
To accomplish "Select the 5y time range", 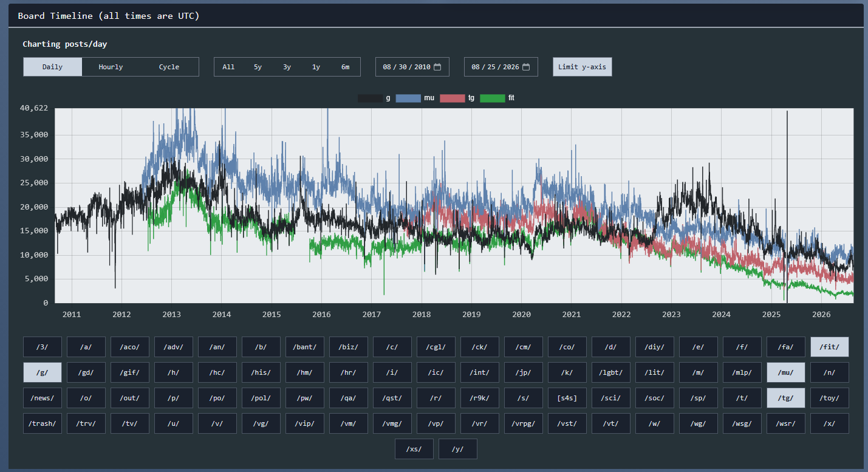I will coord(258,67).
